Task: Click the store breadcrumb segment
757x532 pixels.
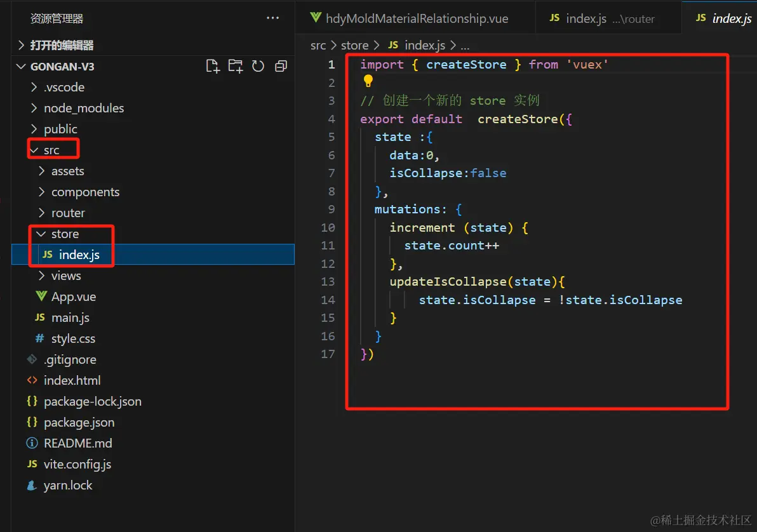Action: click(x=355, y=45)
